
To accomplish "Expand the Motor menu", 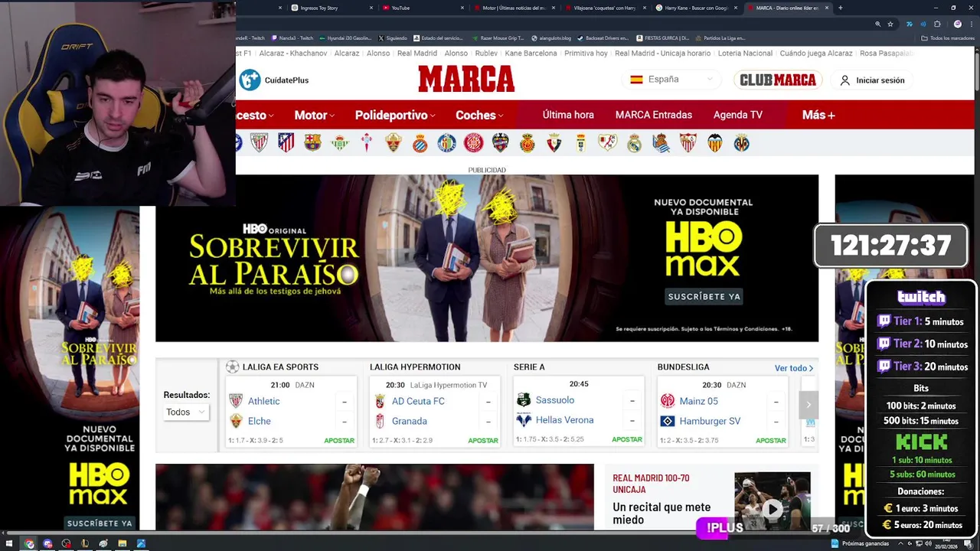I will click(x=314, y=115).
